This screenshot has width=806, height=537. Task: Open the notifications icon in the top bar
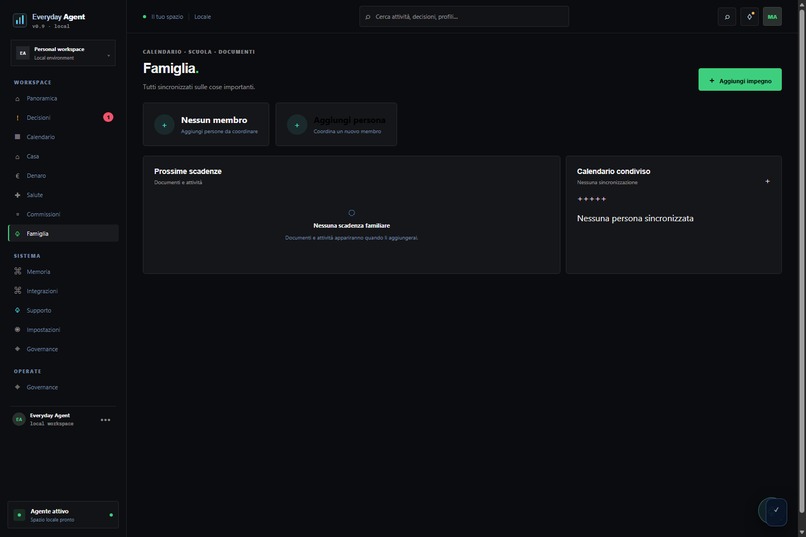[x=749, y=17]
